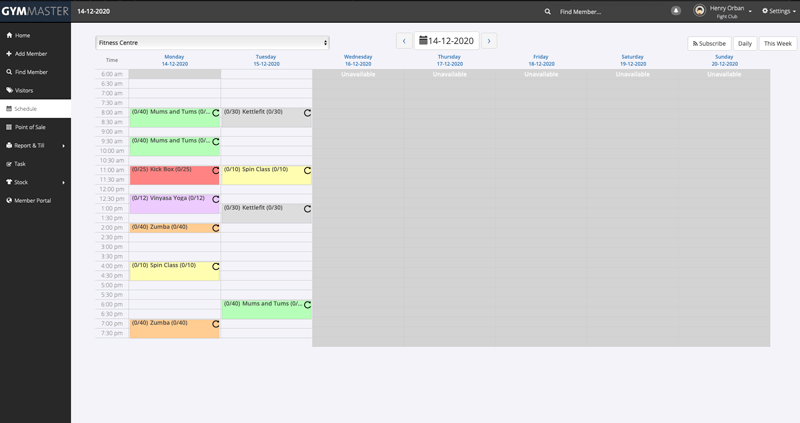Open Find Member search icon in sidebar
This screenshot has width=800, height=423.
tap(9, 72)
